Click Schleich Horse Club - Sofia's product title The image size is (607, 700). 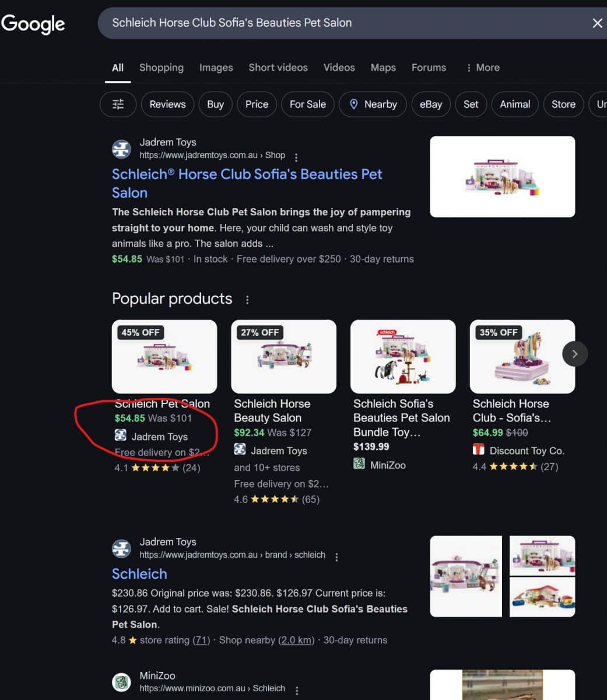511,411
